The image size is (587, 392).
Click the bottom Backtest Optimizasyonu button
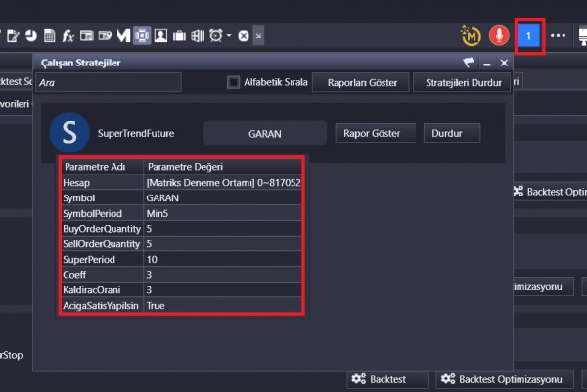tap(505, 379)
